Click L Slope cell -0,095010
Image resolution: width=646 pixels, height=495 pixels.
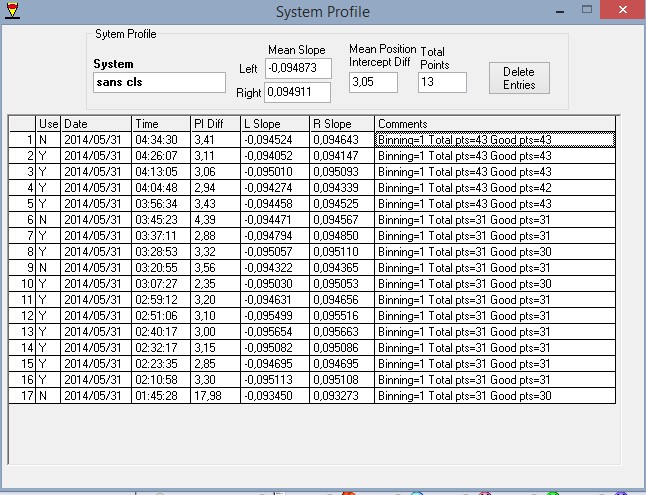(x=275, y=172)
